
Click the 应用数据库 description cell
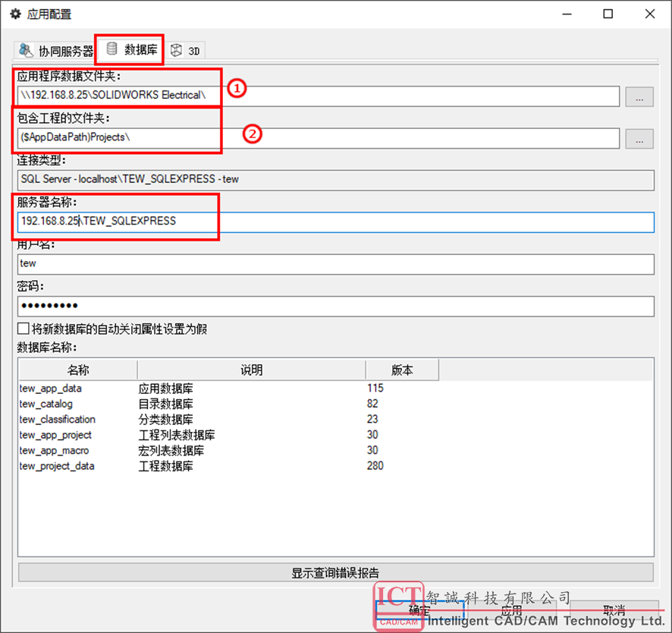[x=165, y=389]
